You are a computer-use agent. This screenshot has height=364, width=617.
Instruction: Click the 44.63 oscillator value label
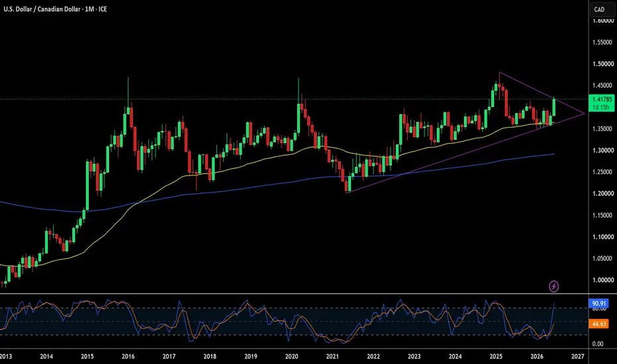[x=599, y=324]
